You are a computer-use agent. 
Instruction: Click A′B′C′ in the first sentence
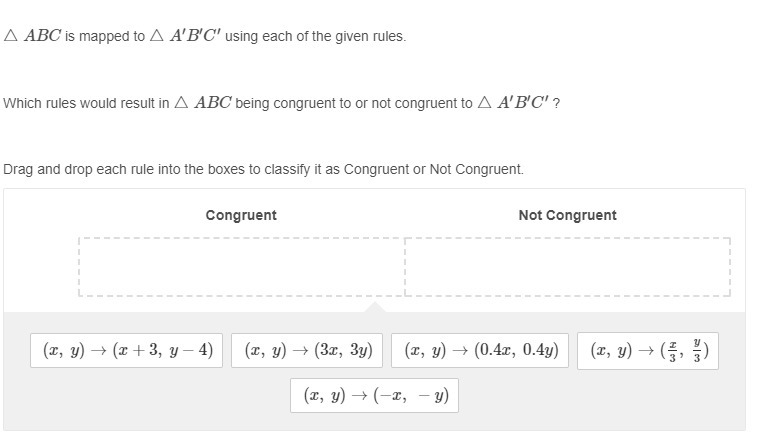click(x=195, y=35)
